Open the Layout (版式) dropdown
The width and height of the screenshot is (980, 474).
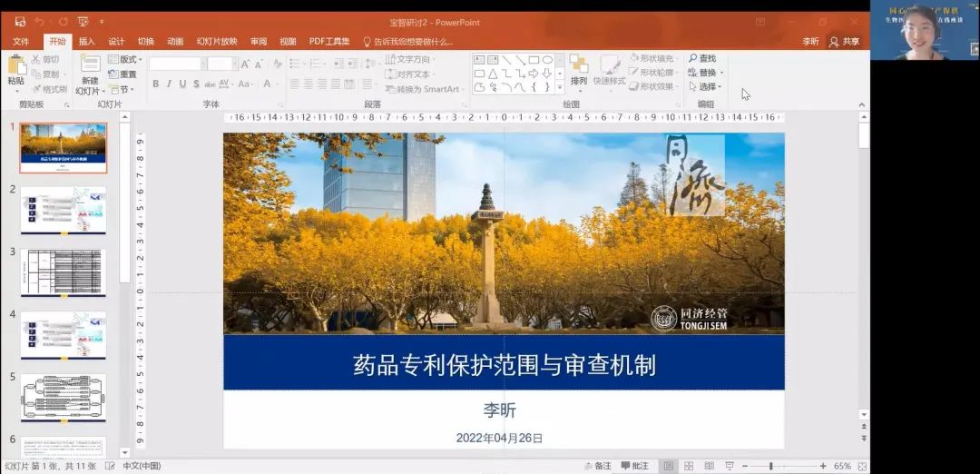[125, 59]
